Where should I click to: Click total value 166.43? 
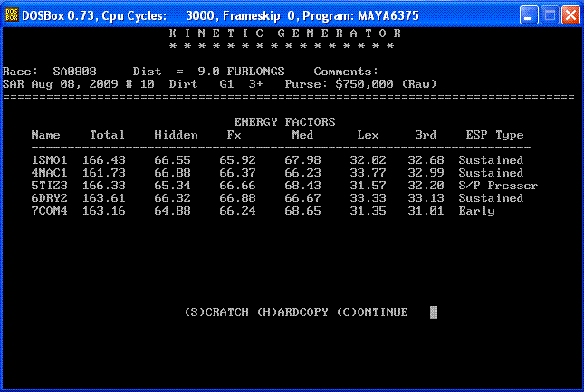[x=103, y=160]
